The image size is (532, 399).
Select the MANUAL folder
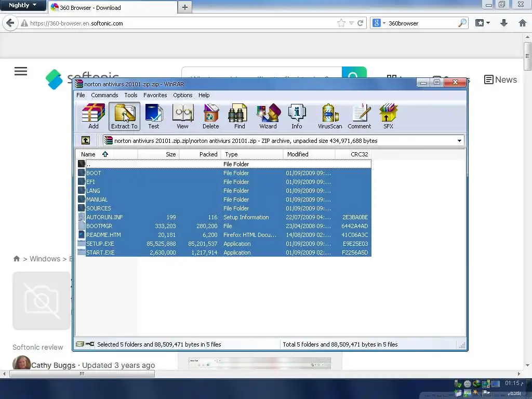224,199
